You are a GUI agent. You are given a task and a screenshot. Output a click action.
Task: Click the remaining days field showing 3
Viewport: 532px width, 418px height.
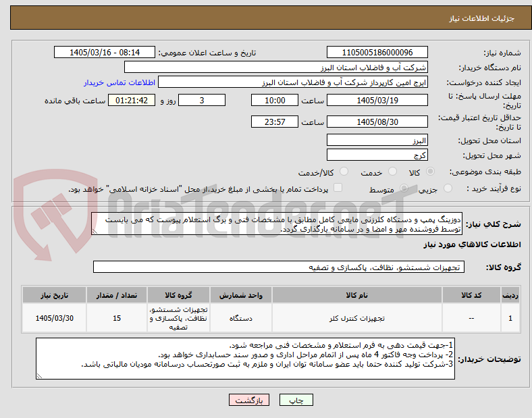(x=202, y=100)
